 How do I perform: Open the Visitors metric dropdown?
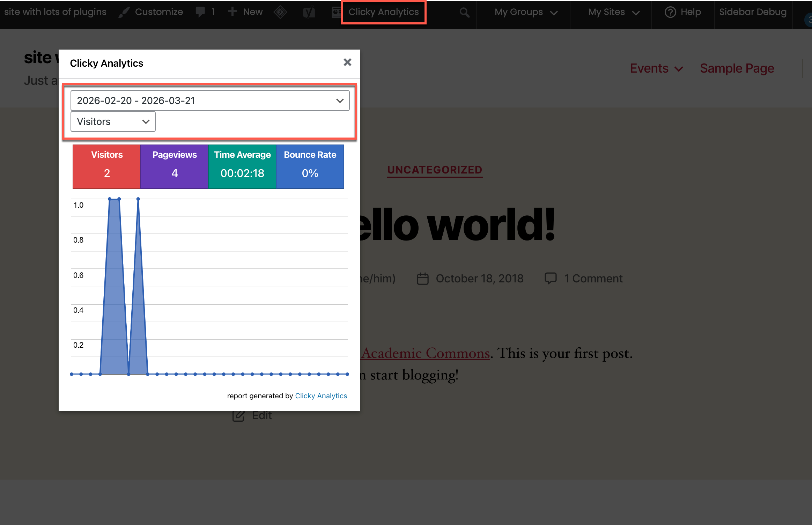tap(113, 121)
